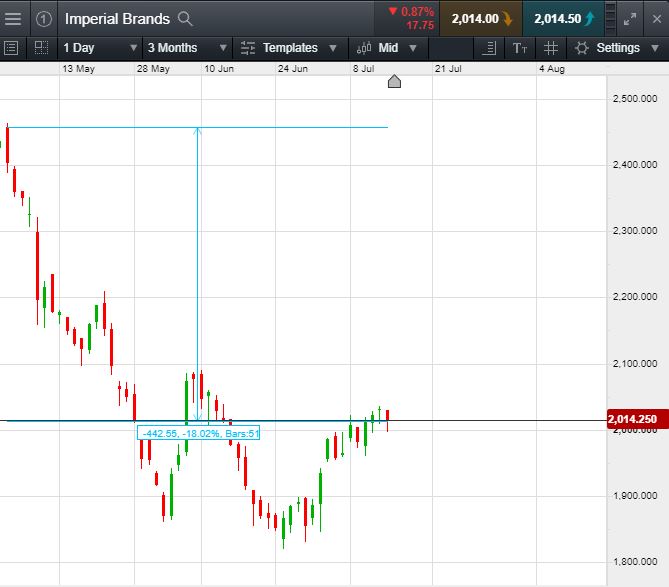Click the 4 Aug date label
Viewport: 669px width, 587px height.
552,69
